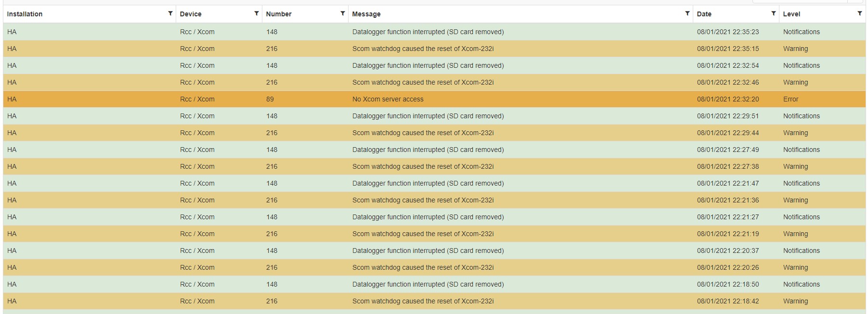This screenshot has width=868, height=314.
Task: Open the Number column filter icon
Action: (342, 13)
